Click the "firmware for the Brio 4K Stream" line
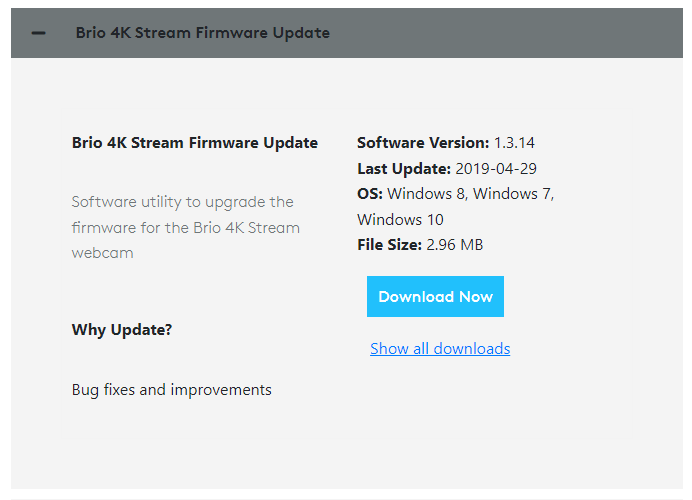 click(186, 228)
